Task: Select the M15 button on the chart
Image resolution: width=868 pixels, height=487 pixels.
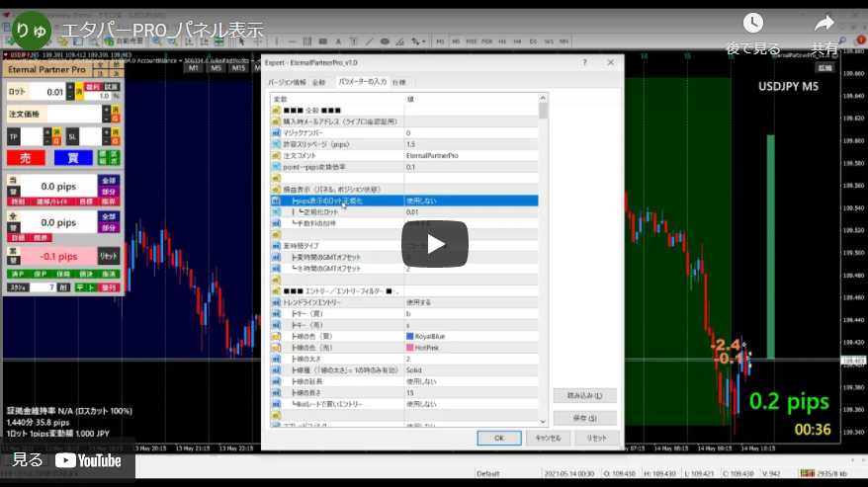Action: pyautogui.click(x=238, y=68)
